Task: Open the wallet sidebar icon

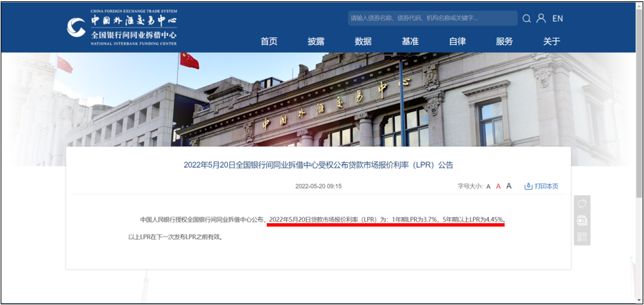Action: [582, 221]
